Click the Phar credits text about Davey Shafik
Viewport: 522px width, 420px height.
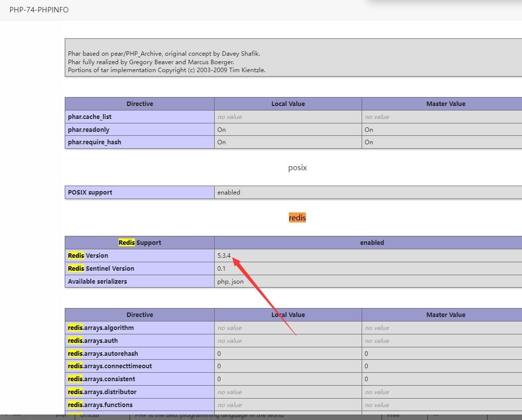click(x=164, y=53)
